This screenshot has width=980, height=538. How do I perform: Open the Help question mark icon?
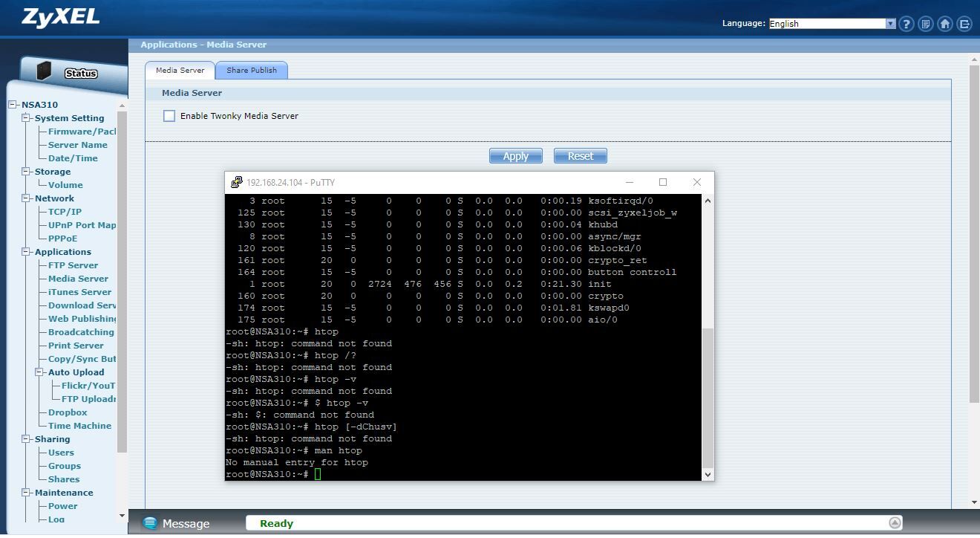point(906,24)
